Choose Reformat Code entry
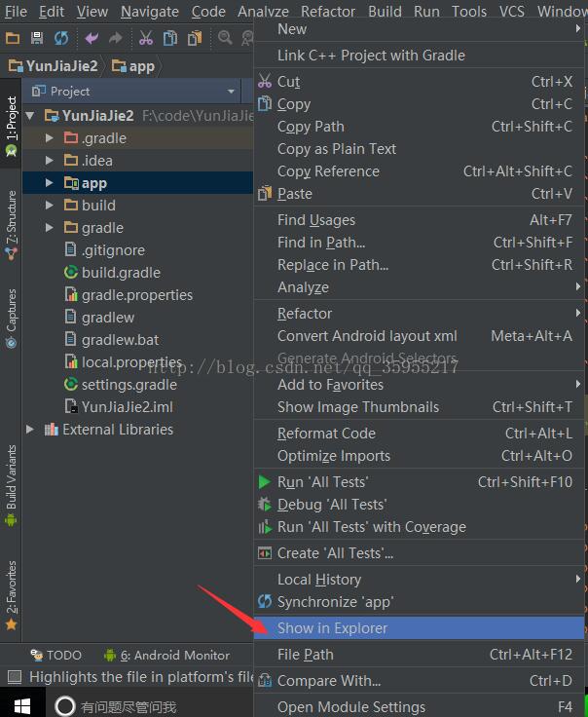The image size is (588, 717). tap(419, 434)
